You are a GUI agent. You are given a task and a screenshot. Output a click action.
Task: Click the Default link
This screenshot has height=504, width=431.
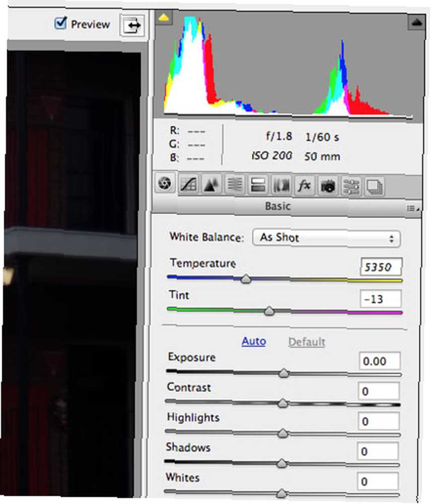click(307, 342)
